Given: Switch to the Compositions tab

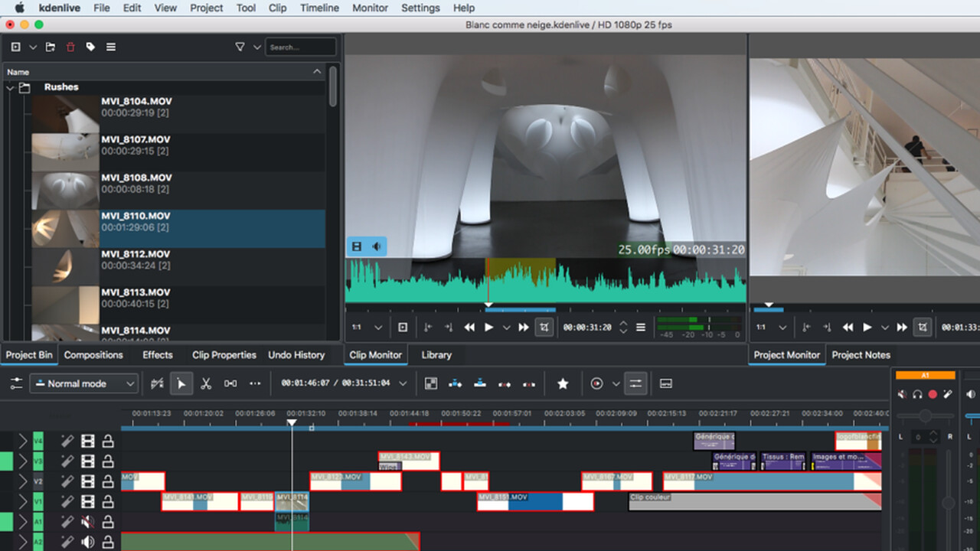Looking at the screenshot, I should pyautogui.click(x=93, y=355).
